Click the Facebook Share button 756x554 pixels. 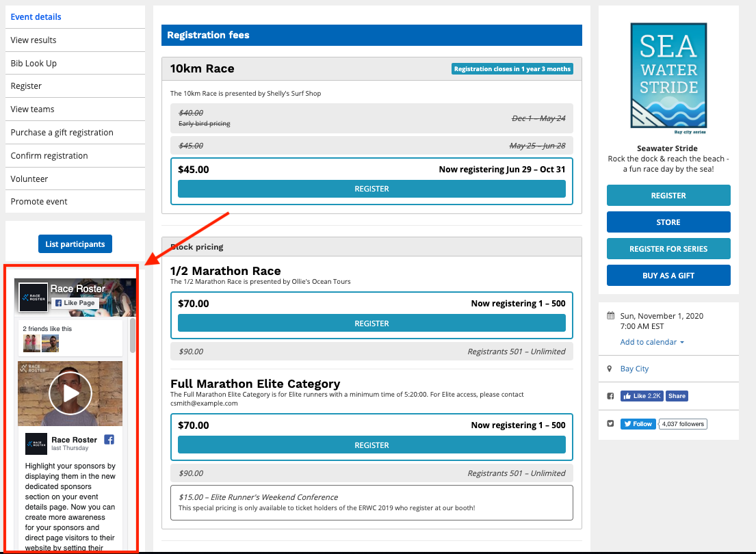[x=677, y=396]
